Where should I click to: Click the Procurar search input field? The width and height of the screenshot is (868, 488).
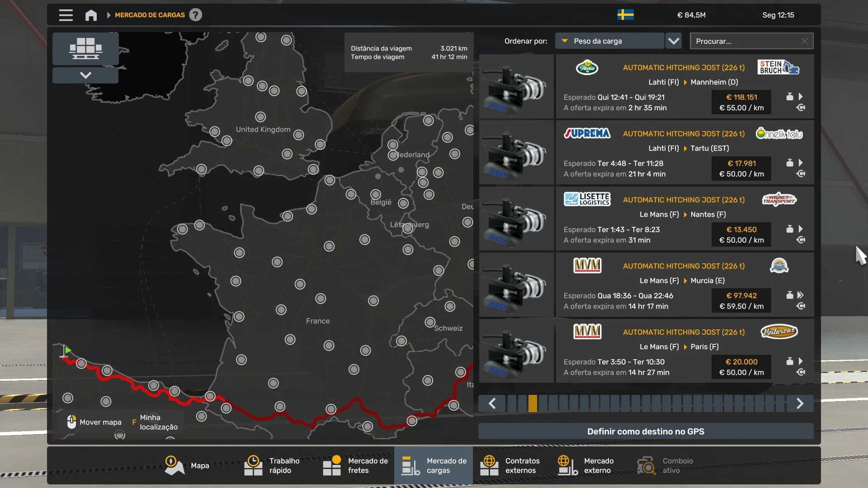[x=746, y=41]
